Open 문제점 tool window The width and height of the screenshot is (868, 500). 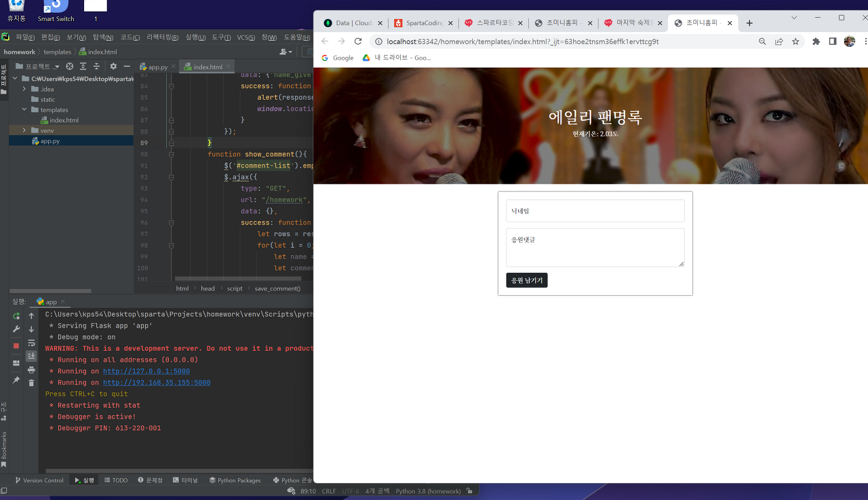pyautogui.click(x=150, y=480)
